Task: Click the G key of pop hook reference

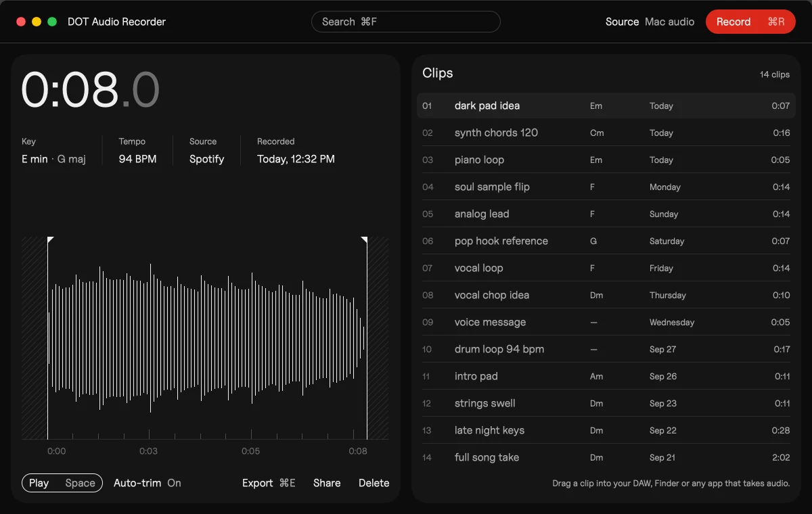Action: (593, 241)
